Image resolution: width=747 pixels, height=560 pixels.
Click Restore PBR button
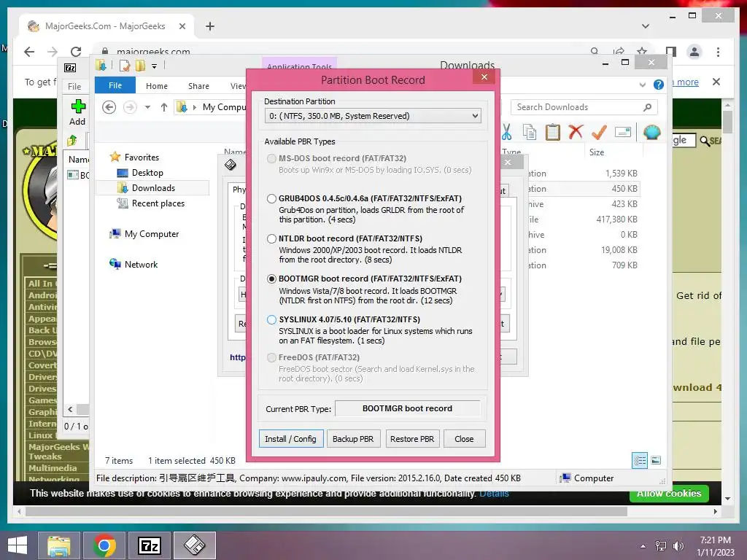pos(412,438)
